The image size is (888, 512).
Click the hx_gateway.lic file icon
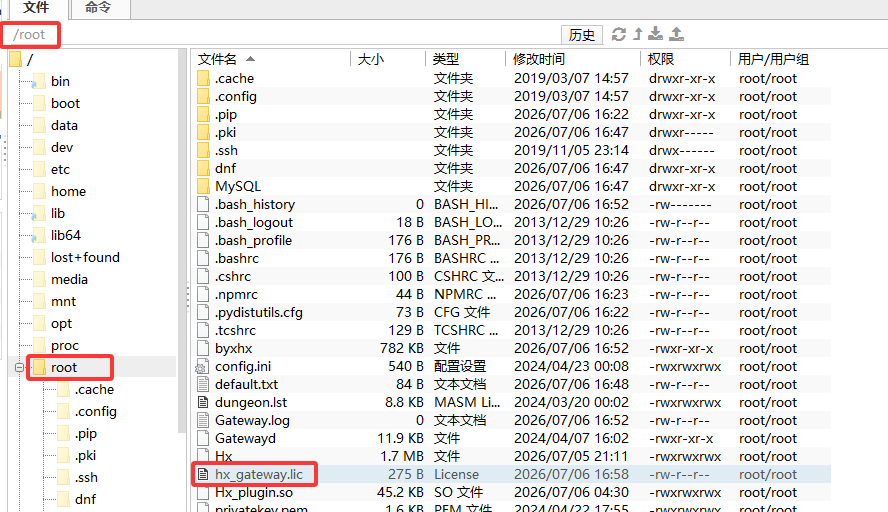point(203,475)
